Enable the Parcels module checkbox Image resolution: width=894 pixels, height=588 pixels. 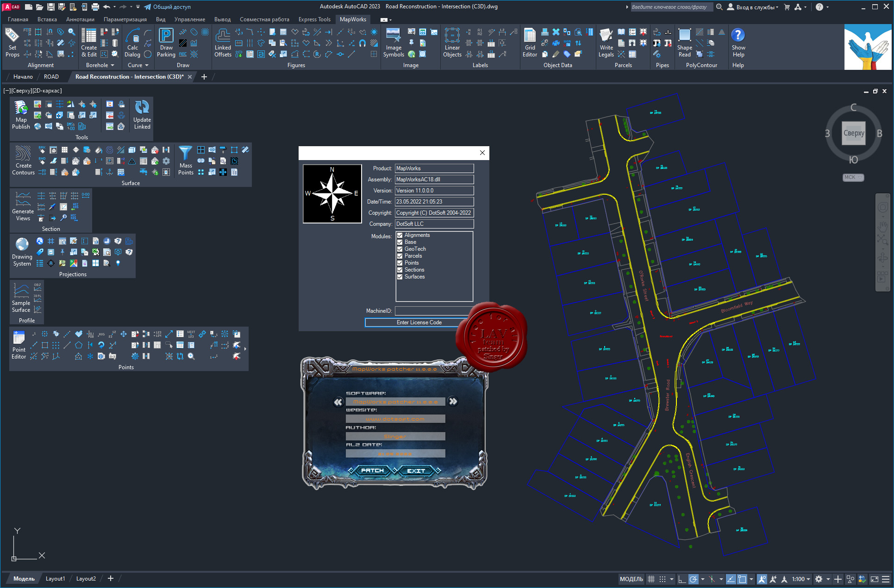(x=400, y=256)
